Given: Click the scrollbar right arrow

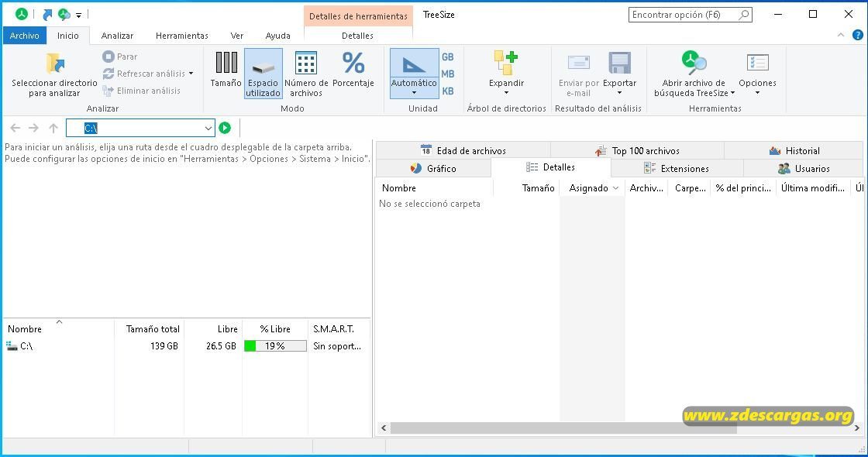Looking at the screenshot, I should pyautogui.click(x=857, y=428).
